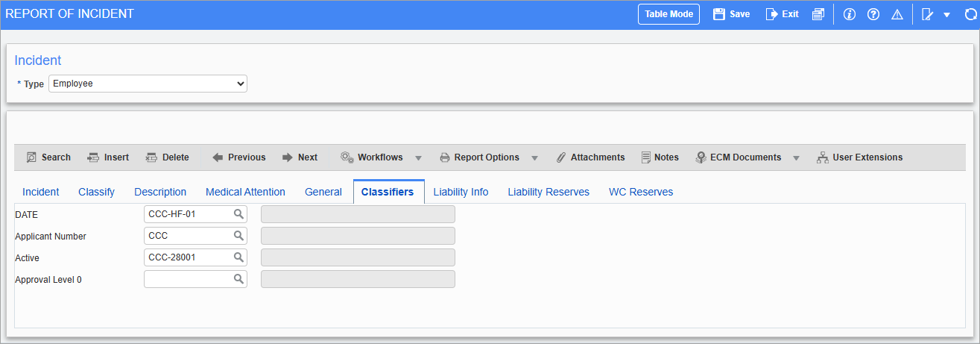Click the Delete row icon
Image resolution: width=980 pixels, height=344 pixels.
click(x=151, y=157)
